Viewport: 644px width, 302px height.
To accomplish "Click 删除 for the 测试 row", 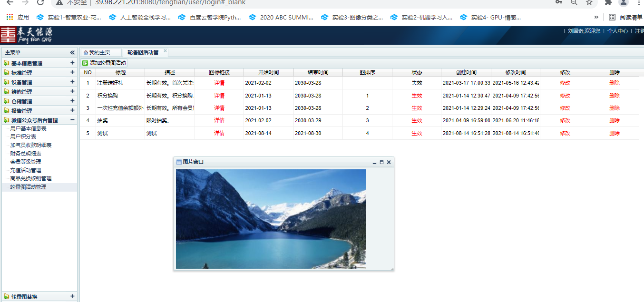I will click(x=615, y=134).
